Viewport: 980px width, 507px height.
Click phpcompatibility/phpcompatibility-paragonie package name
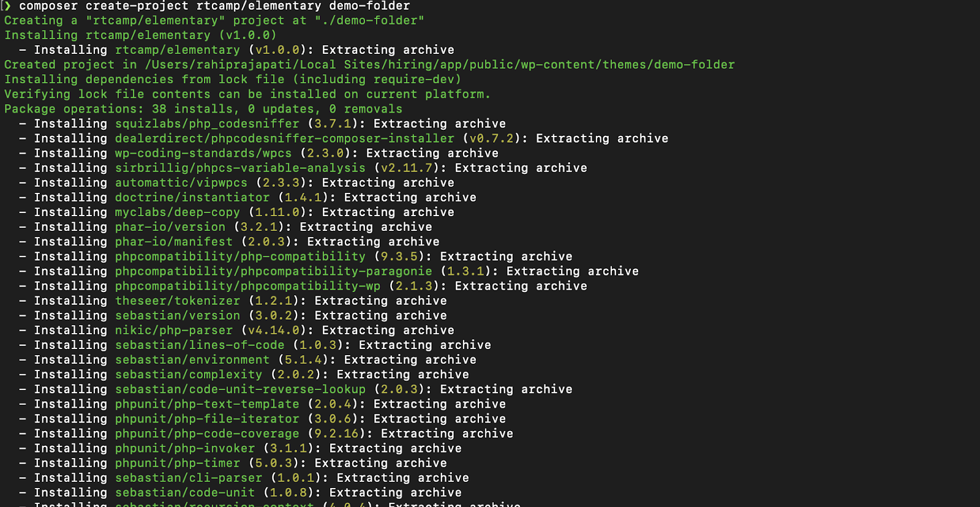pyautogui.click(x=274, y=271)
